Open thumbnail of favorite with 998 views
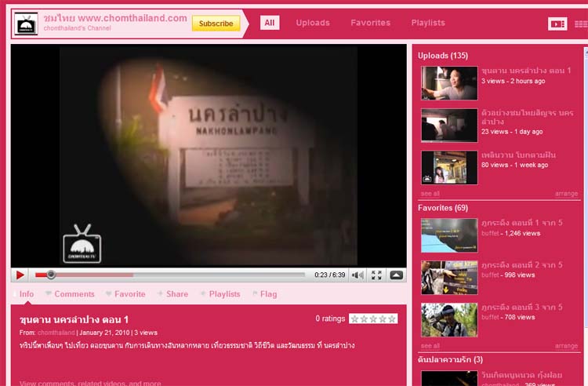 point(449,278)
